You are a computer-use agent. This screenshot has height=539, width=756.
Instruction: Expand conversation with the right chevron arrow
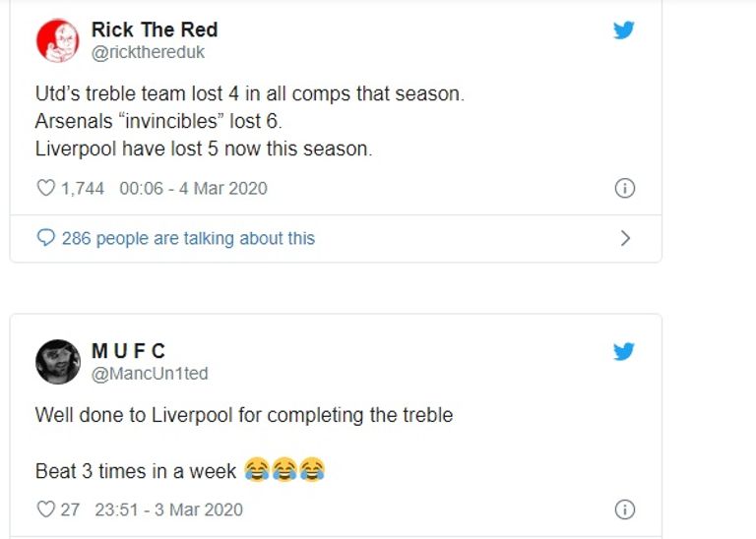coord(624,238)
